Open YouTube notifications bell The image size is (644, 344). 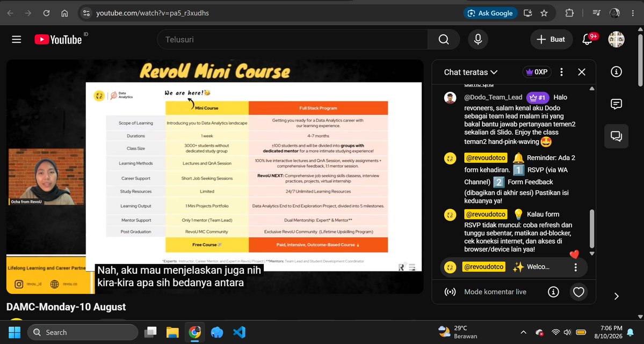click(588, 39)
